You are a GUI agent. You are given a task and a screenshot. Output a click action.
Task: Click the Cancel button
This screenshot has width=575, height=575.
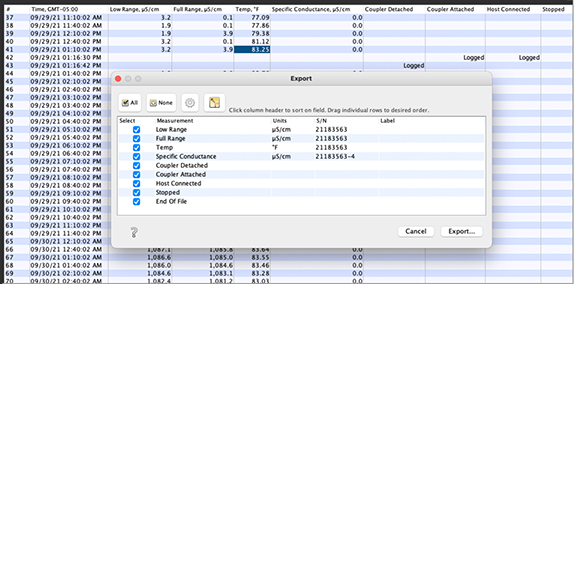416,231
